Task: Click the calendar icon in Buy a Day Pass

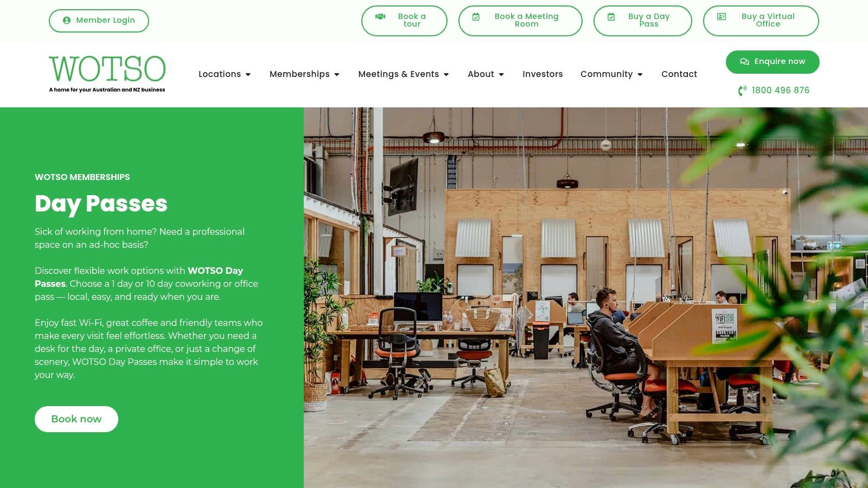Action: [x=611, y=17]
